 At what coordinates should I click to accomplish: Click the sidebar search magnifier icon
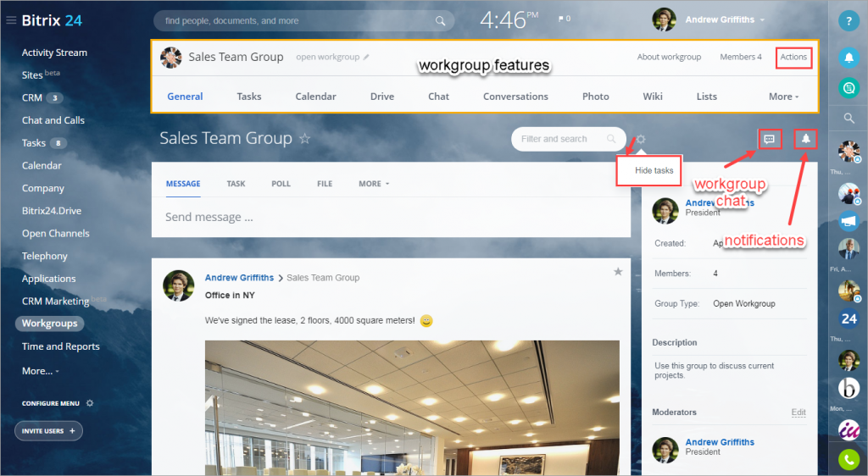tap(849, 118)
